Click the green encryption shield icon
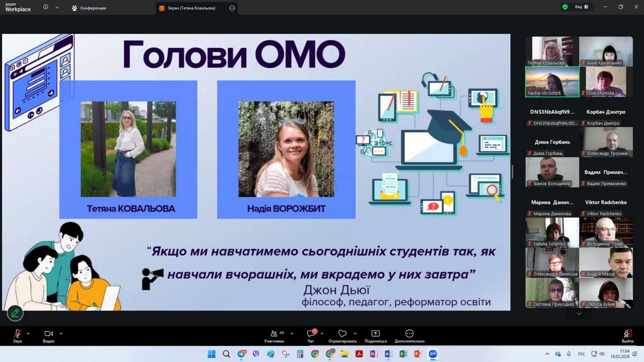The image size is (644, 362). click(565, 7)
